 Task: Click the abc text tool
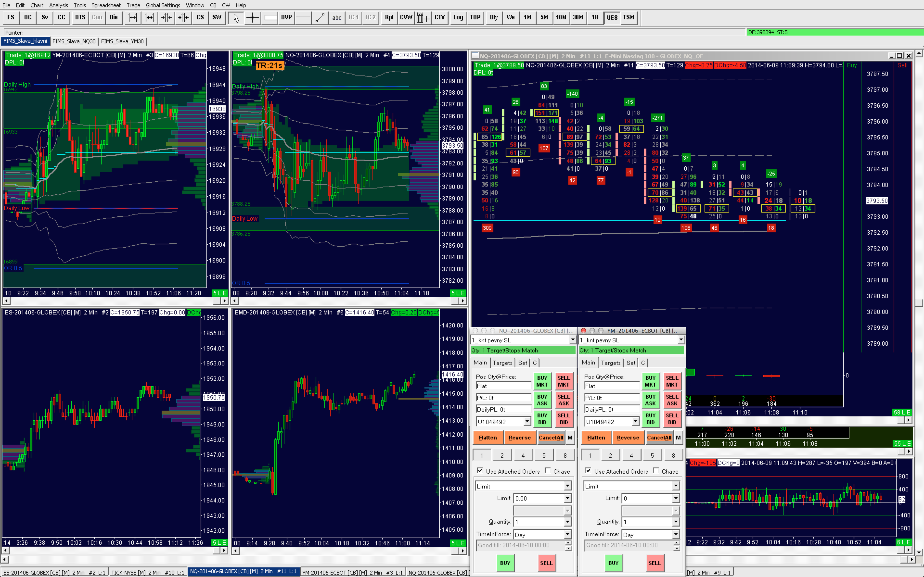point(336,18)
